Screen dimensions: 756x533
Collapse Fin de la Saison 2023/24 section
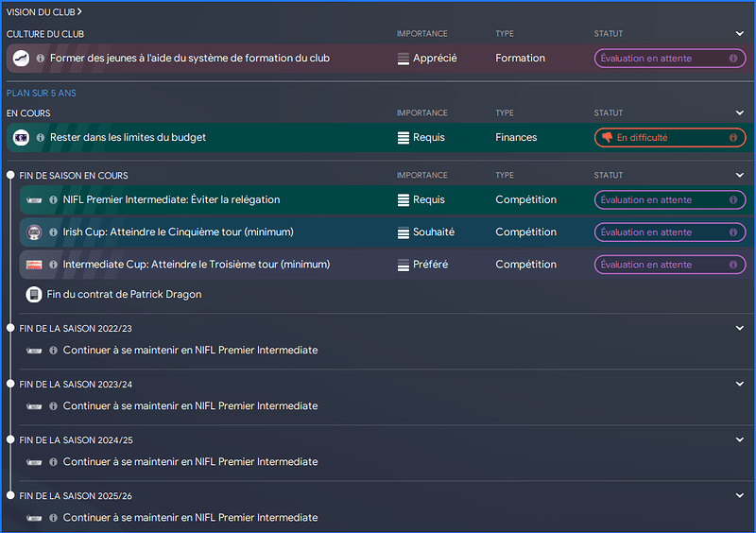pos(739,384)
